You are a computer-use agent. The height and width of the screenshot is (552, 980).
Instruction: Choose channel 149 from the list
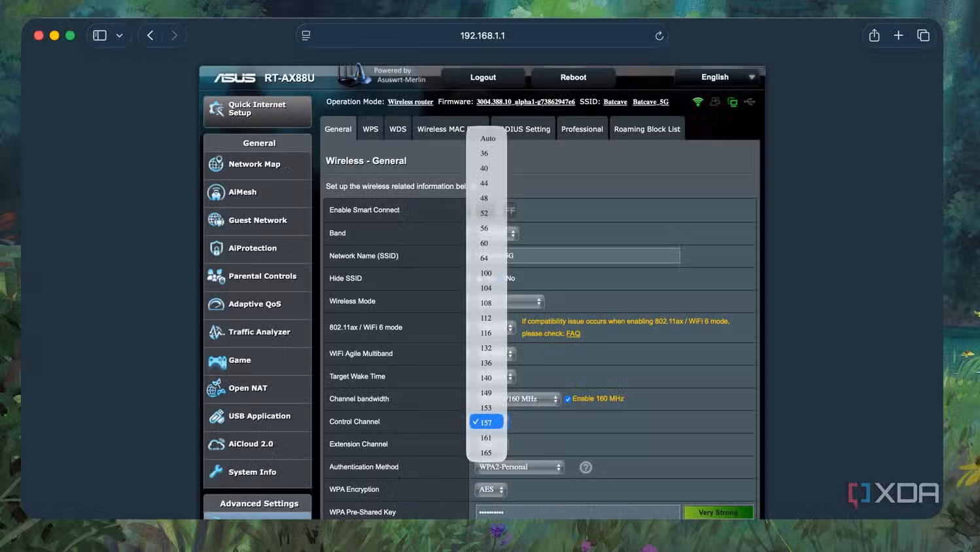[487, 393]
